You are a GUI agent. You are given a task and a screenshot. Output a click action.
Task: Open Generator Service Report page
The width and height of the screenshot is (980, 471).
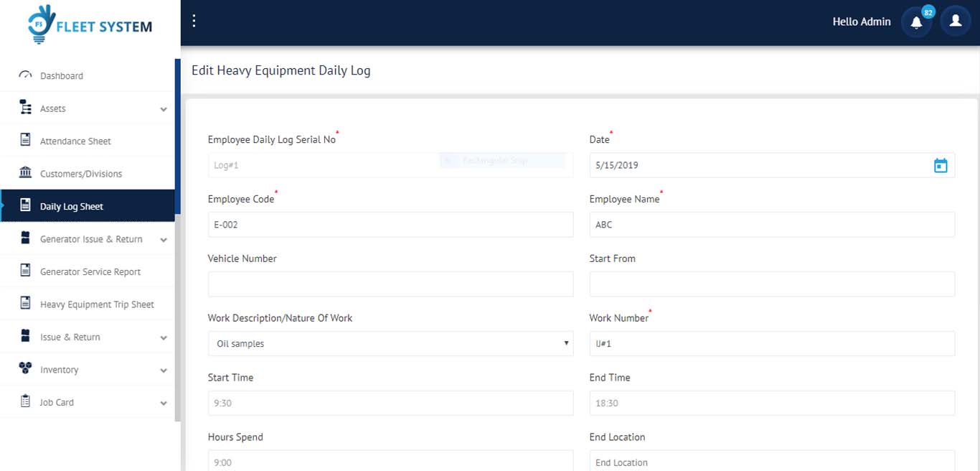pos(90,272)
